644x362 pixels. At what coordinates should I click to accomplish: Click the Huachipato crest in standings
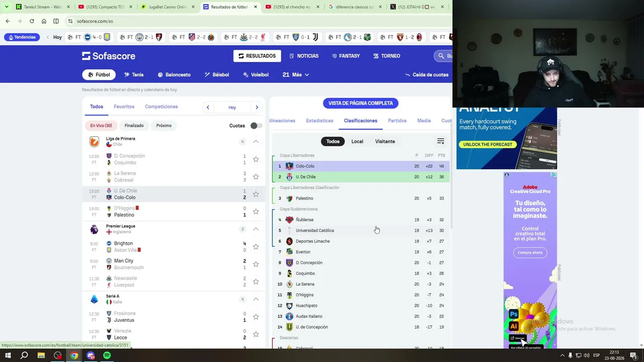pos(289,306)
